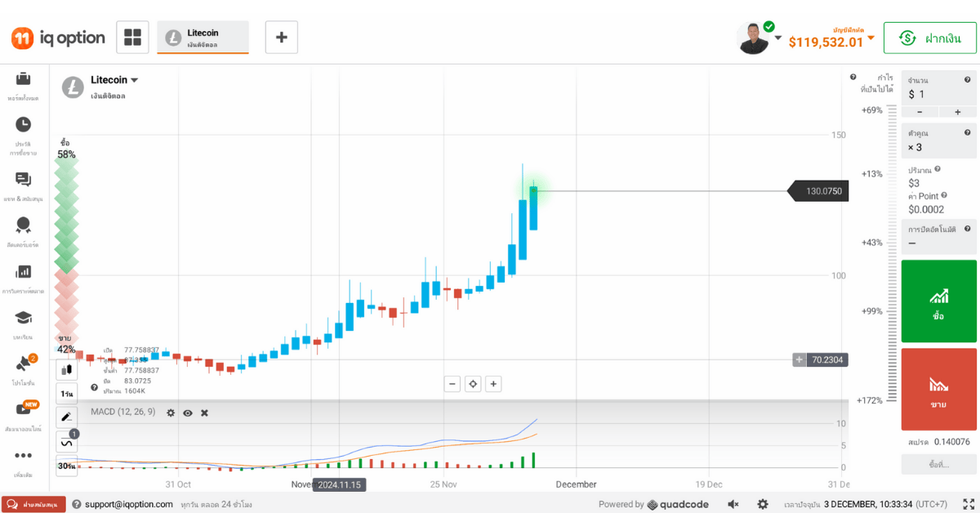
Task: Remove the MACD indicator with X
Action: (204, 413)
